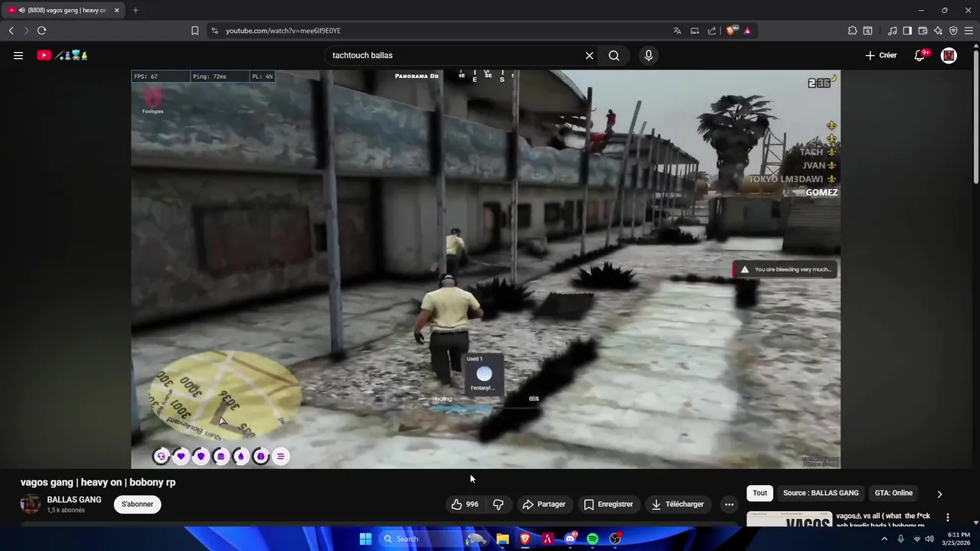Show hidden system tray icons
The image size is (980, 551).
click(884, 539)
